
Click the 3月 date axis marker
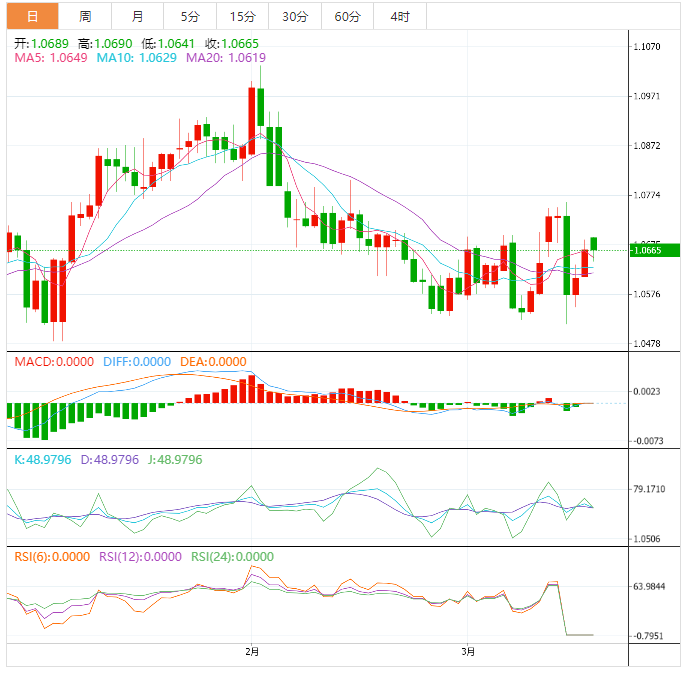(x=467, y=652)
